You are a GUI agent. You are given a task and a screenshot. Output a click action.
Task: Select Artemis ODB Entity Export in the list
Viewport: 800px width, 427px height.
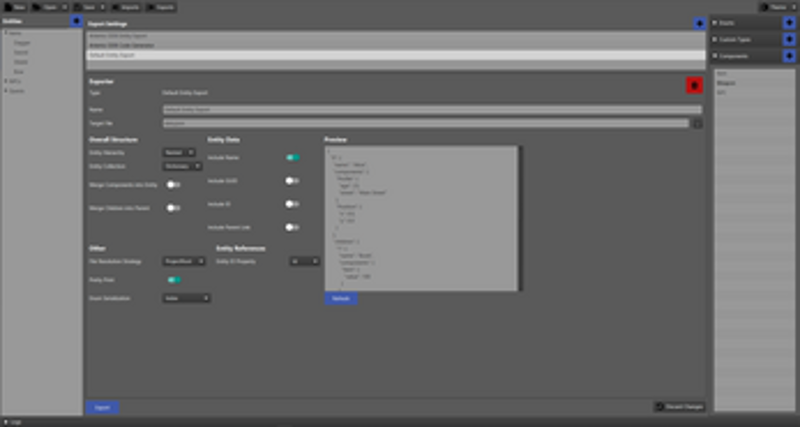click(x=396, y=36)
